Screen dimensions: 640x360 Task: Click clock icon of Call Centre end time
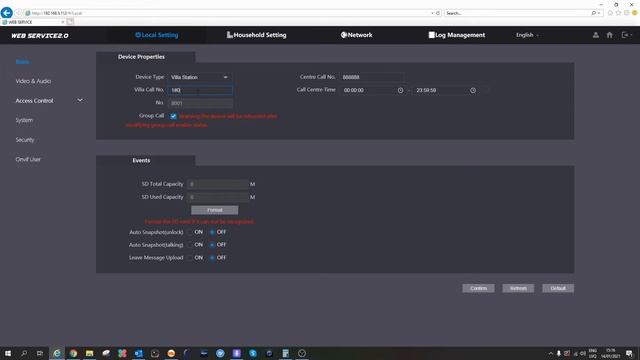click(473, 90)
